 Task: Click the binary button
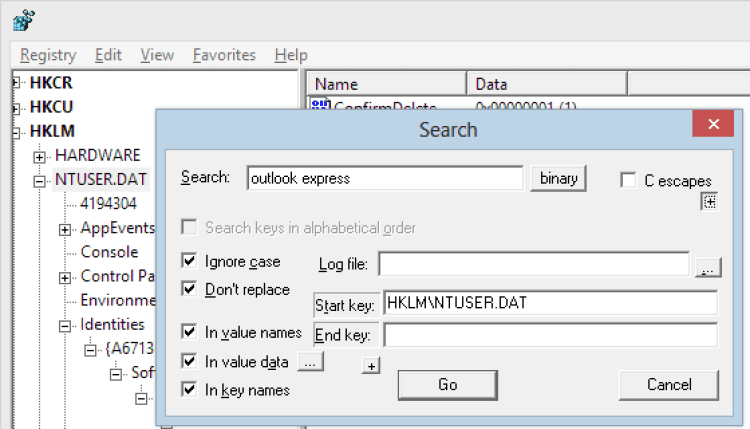[558, 178]
